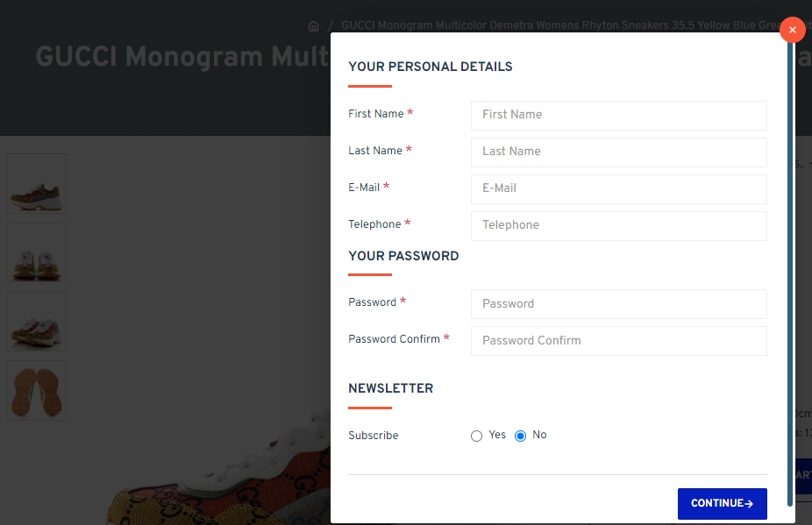Click the Password Confirm field

pos(618,341)
